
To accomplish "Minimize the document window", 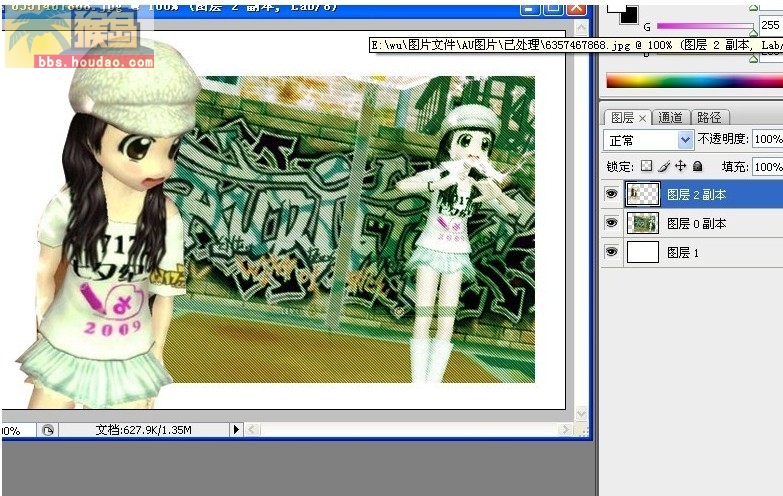I will 530,9.
